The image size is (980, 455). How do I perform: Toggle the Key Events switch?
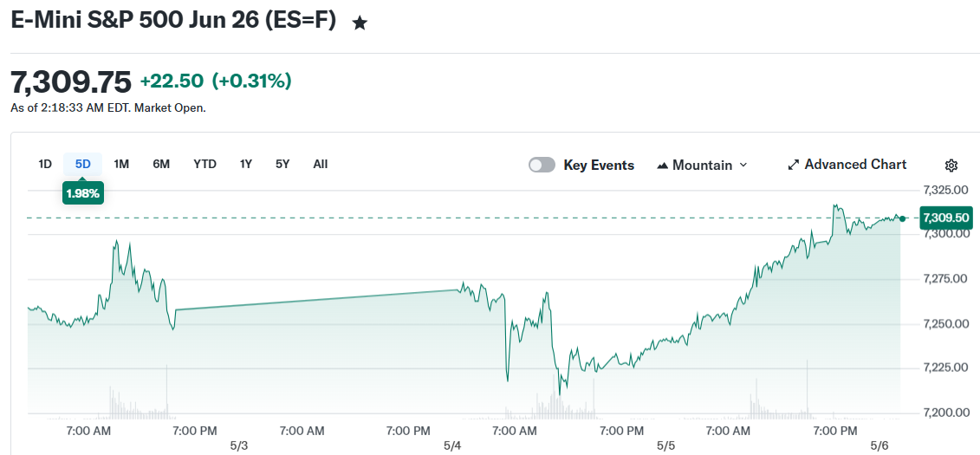(x=542, y=165)
